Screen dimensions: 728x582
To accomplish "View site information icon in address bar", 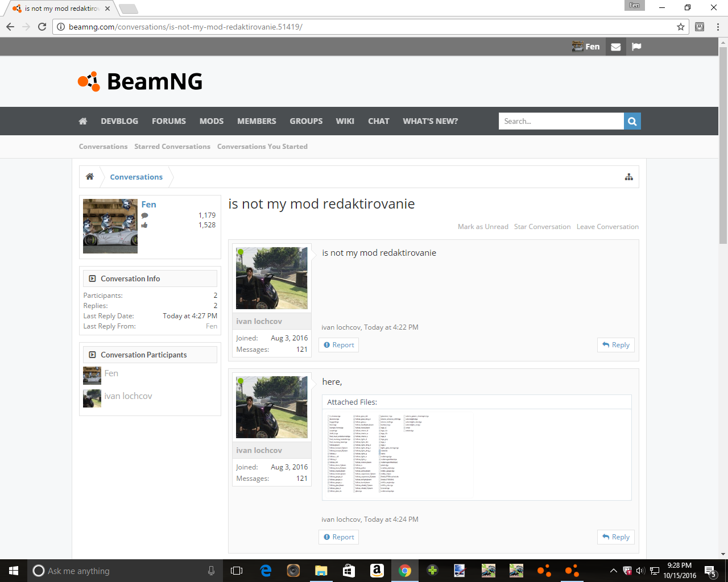I will point(61,27).
